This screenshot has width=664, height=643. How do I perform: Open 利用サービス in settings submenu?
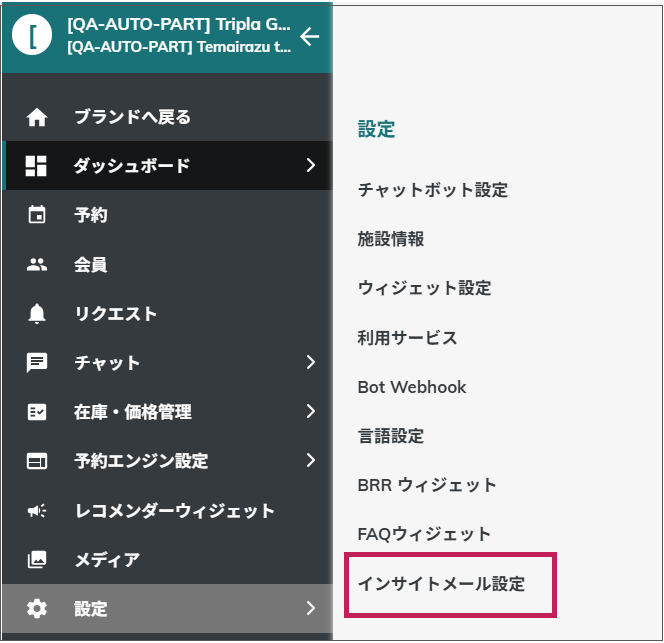(x=408, y=338)
